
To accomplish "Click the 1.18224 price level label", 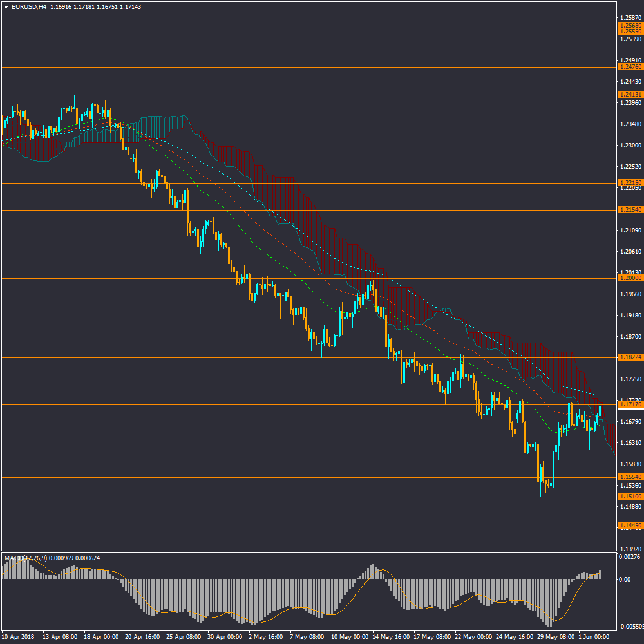I will tap(629, 357).
